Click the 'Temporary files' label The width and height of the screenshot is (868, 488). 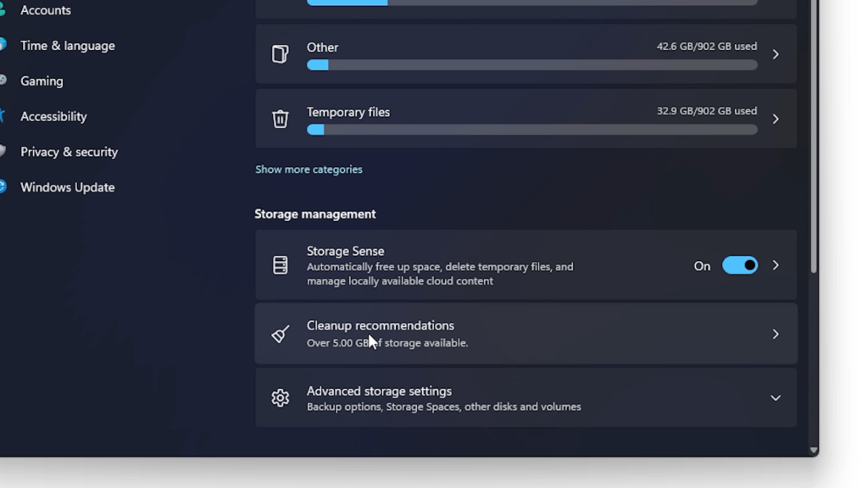[x=348, y=113]
